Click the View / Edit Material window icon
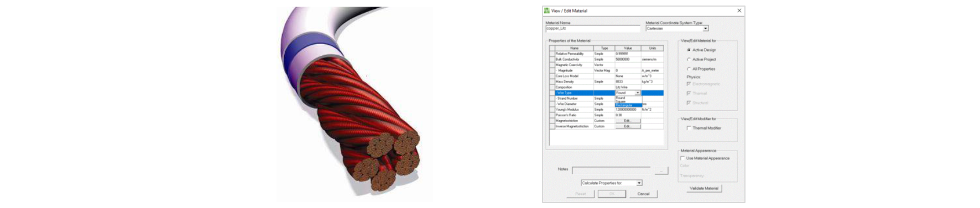Image resolution: width=980 pixels, height=208 pixels. (x=546, y=10)
